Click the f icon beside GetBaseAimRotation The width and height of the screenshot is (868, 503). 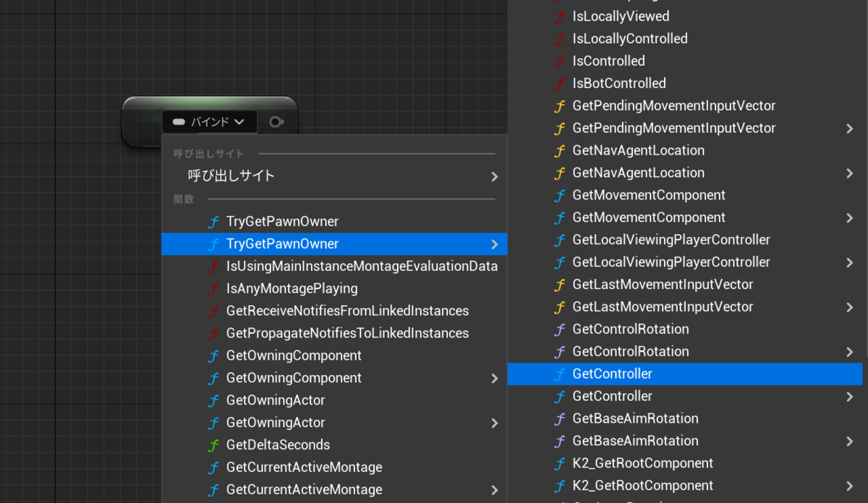561,418
